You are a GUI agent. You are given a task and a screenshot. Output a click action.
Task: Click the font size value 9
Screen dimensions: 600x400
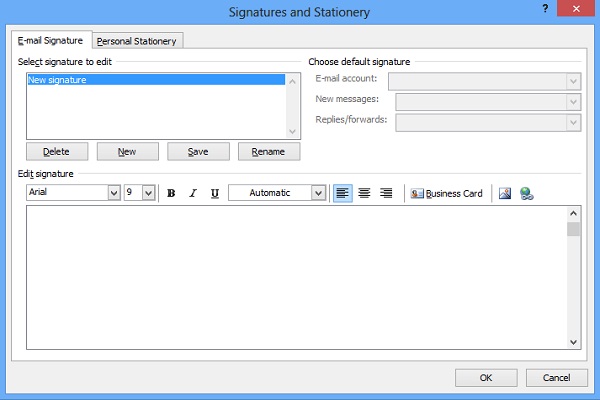tap(132, 192)
